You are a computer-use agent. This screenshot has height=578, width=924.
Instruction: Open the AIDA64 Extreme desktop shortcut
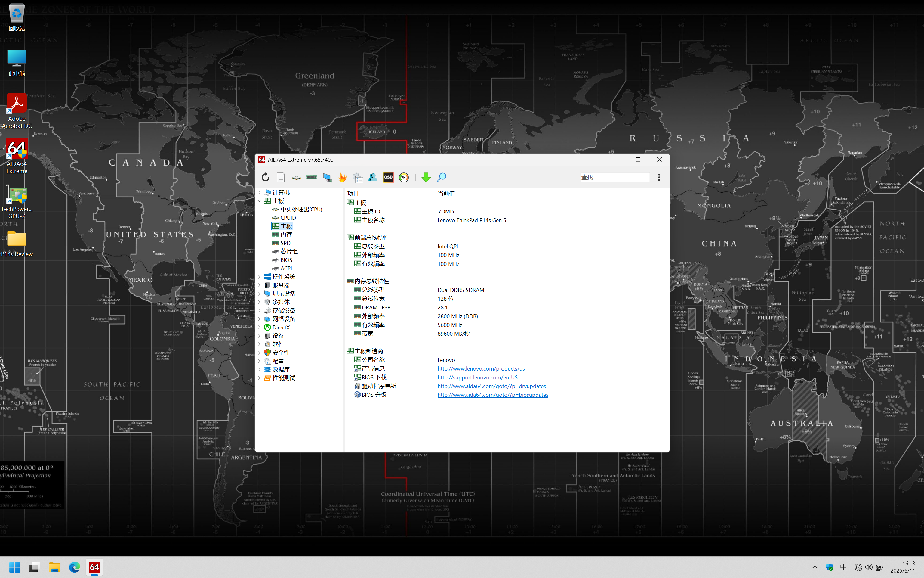pos(17,156)
